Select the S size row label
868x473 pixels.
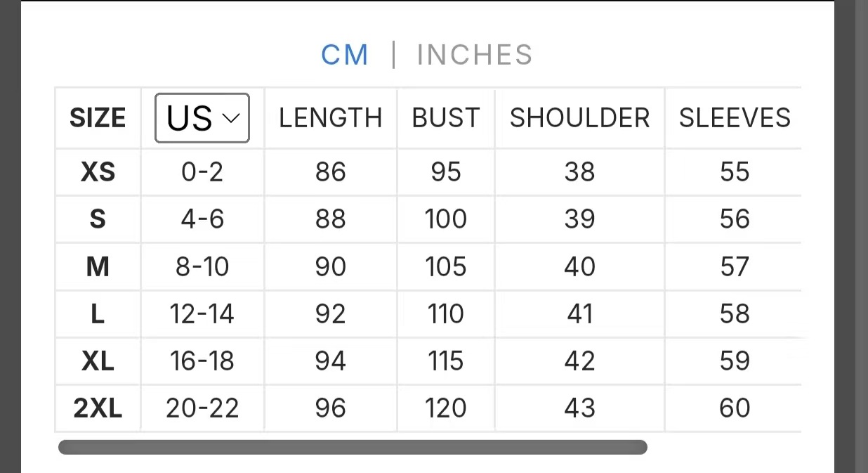[x=98, y=219]
